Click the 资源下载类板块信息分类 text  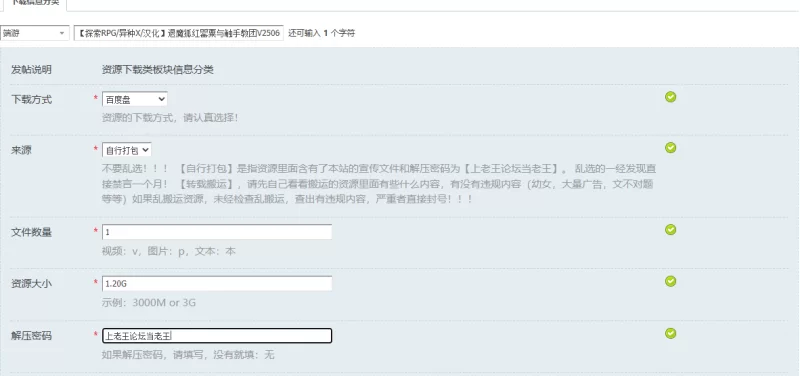click(158, 70)
